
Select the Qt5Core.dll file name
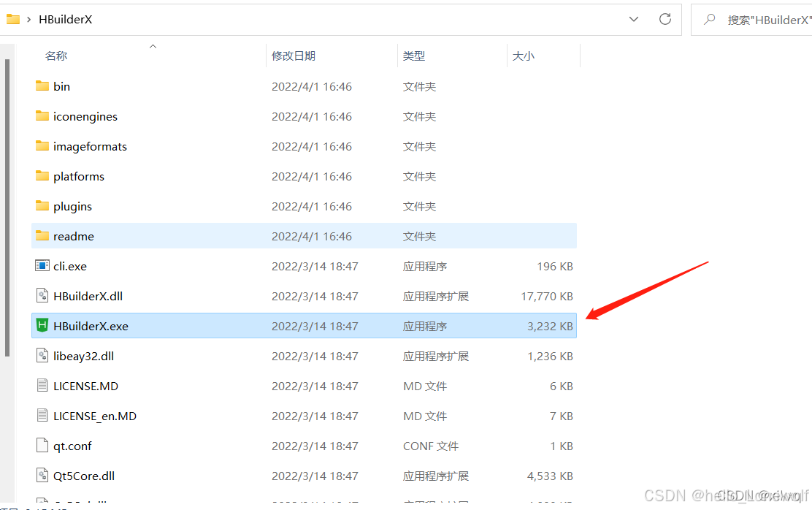click(84, 476)
